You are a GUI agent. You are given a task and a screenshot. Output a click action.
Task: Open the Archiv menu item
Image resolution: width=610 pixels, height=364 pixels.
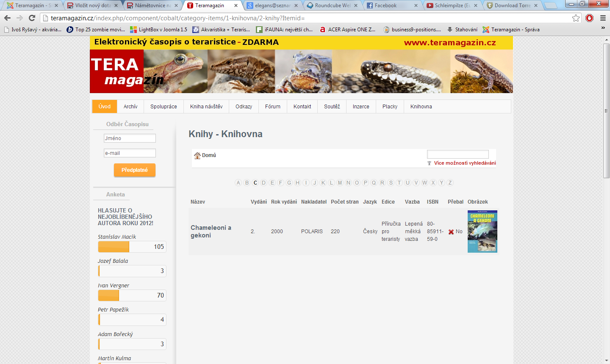130,107
